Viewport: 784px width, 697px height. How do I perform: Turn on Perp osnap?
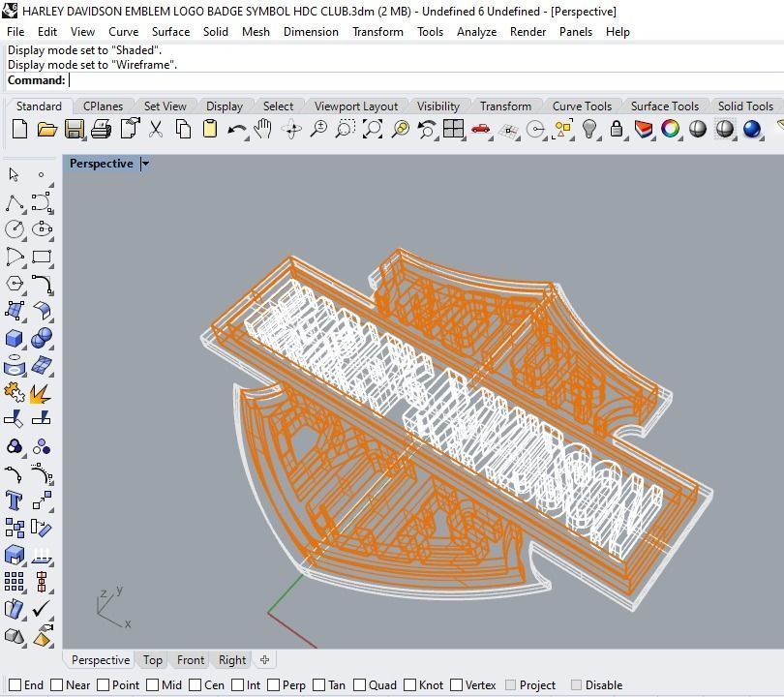point(274,684)
